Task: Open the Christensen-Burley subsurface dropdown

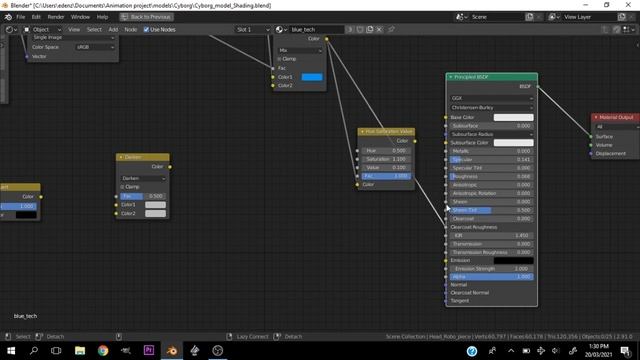Action: pos(491,108)
